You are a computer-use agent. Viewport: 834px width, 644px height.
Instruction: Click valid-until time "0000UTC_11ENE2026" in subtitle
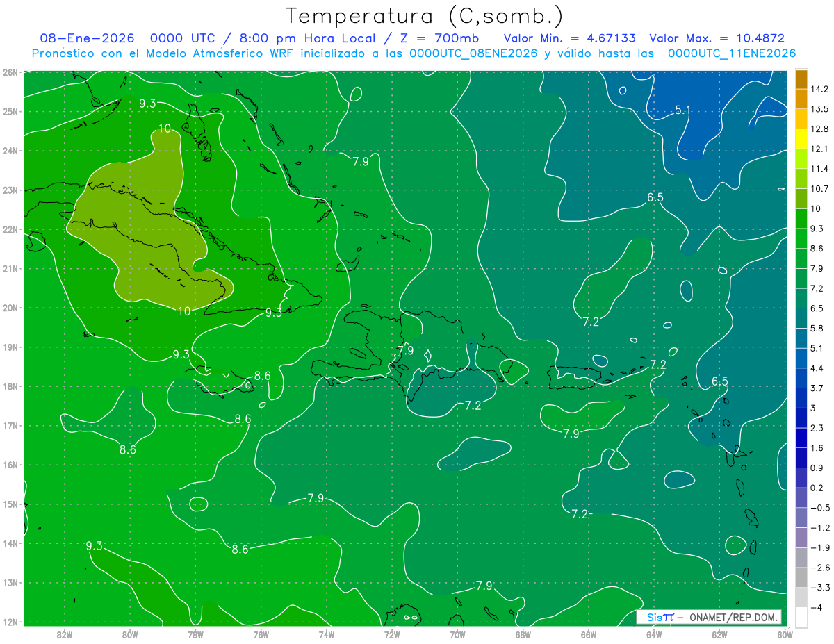[732, 53]
